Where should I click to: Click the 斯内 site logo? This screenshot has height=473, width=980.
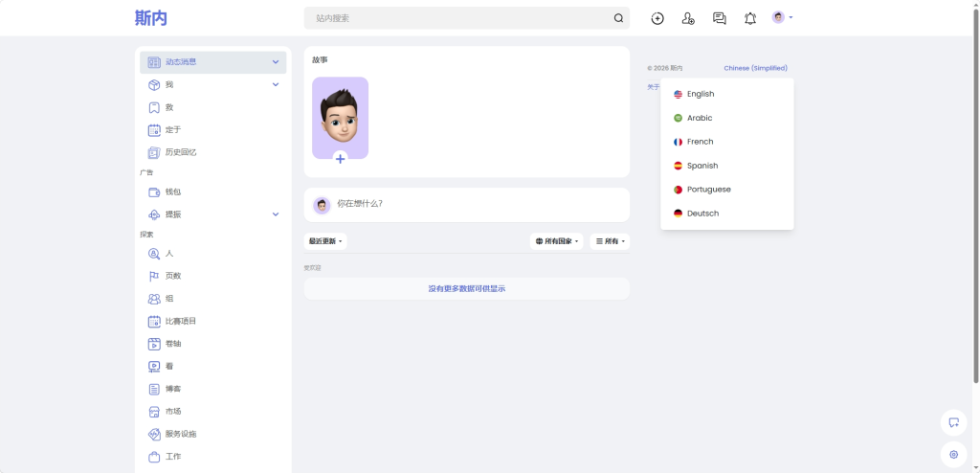tap(151, 18)
